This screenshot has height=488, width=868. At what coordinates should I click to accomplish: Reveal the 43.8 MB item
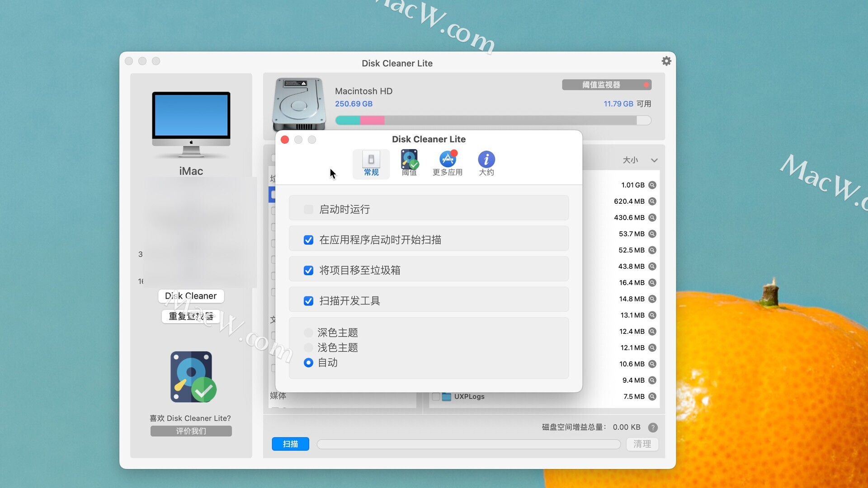pos(652,267)
